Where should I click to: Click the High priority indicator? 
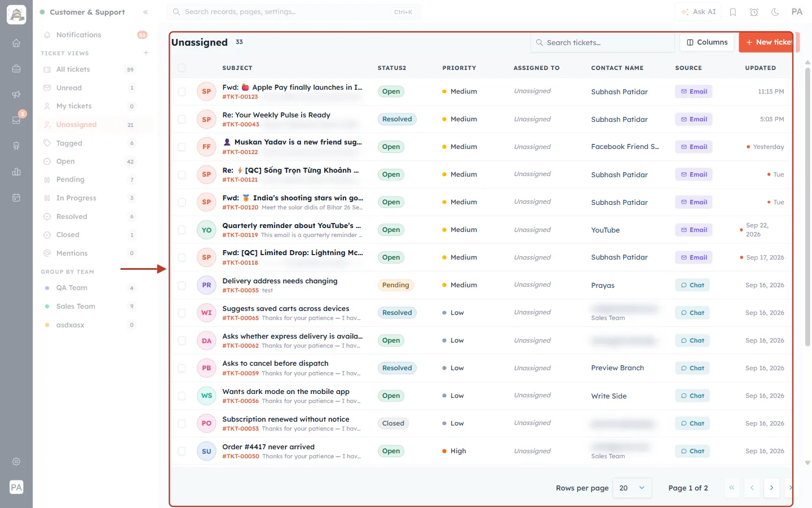point(454,451)
